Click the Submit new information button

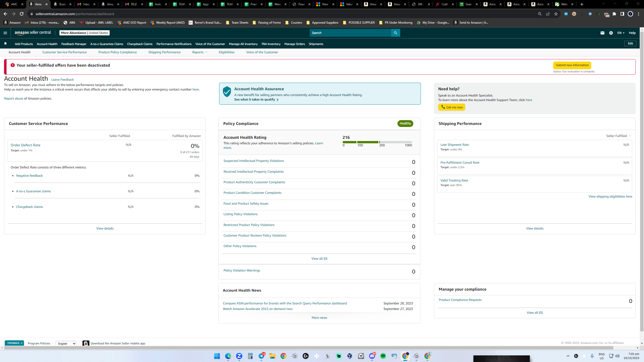click(x=572, y=65)
